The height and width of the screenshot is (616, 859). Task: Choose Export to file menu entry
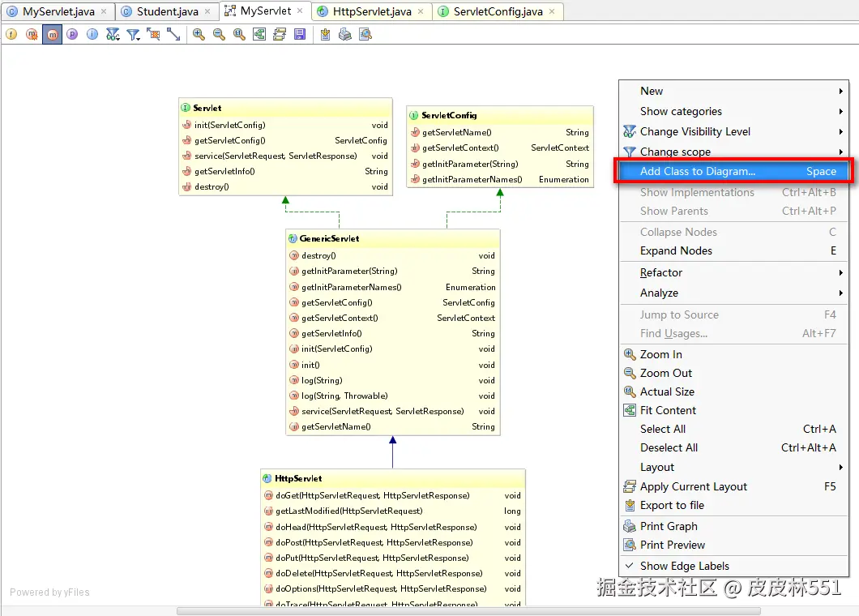click(734, 505)
